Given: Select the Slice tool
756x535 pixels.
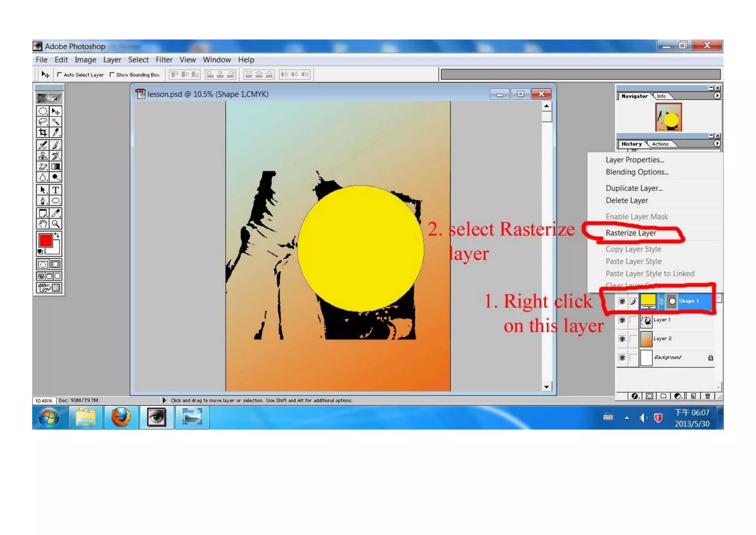Looking at the screenshot, I should pyautogui.click(x=56, y=132).
